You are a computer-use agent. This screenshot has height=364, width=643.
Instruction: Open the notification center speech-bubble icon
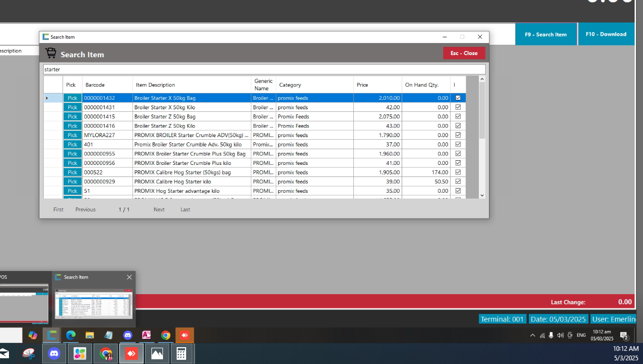pyautogui.click(x=624, y=336)
